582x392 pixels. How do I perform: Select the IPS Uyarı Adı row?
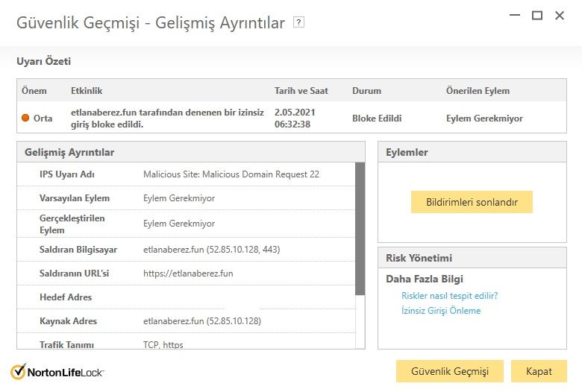click(187, 174)
